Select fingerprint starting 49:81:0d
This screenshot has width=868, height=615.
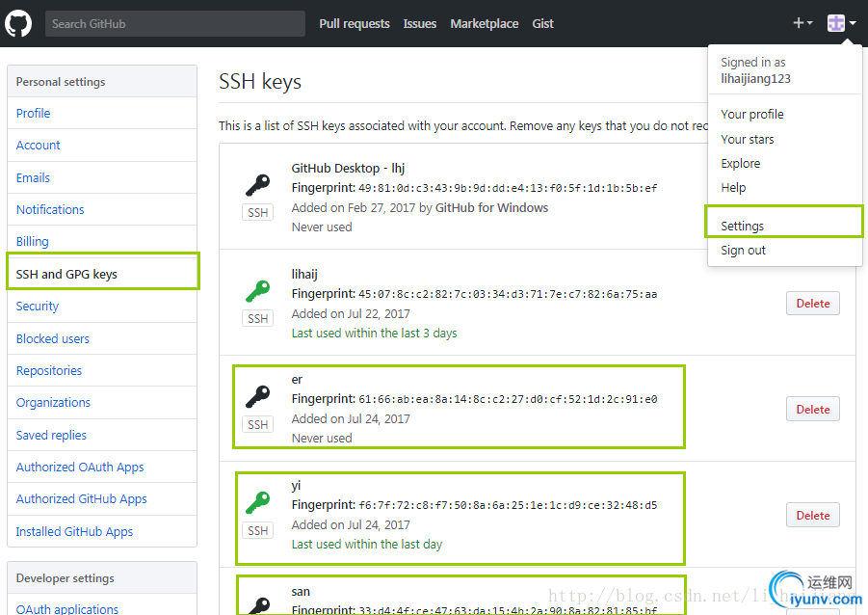coord(508,188)
